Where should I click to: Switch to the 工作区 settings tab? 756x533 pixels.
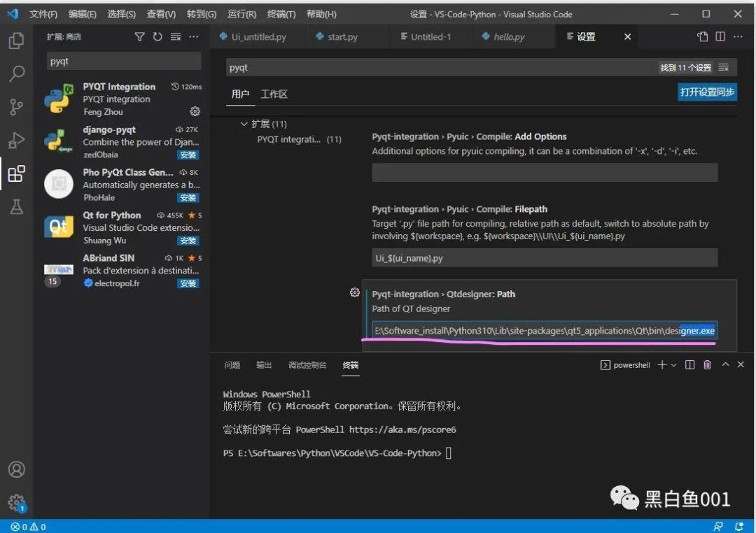click(x=274, y=94)
